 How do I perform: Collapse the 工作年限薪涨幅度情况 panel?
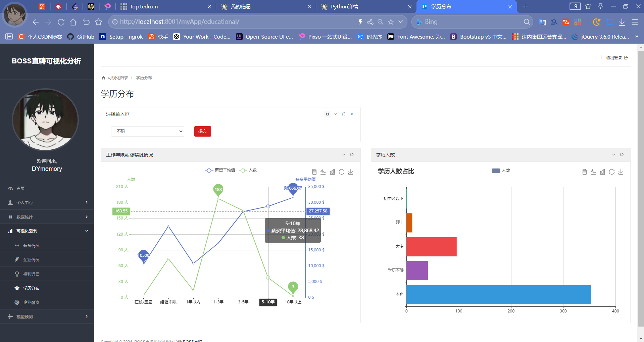(x=344, y=155)
